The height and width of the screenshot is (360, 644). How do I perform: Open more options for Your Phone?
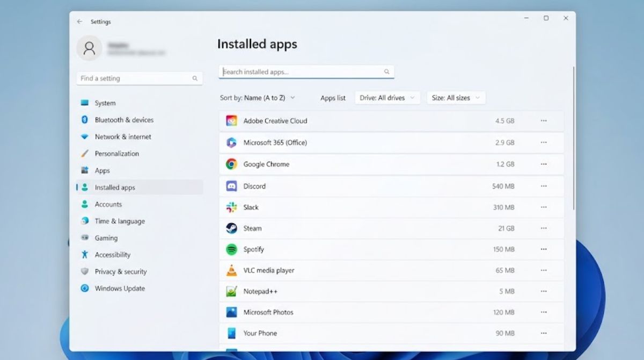click(x=544, y=333)
